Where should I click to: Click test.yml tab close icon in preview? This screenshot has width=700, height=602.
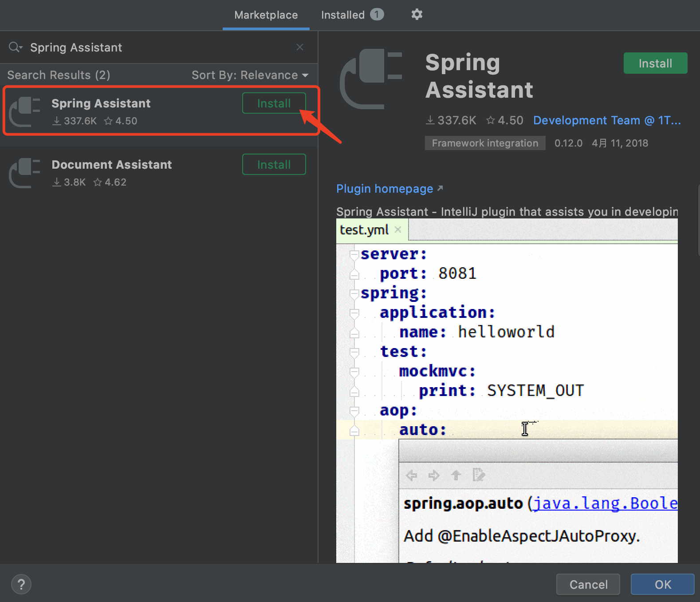398,230
